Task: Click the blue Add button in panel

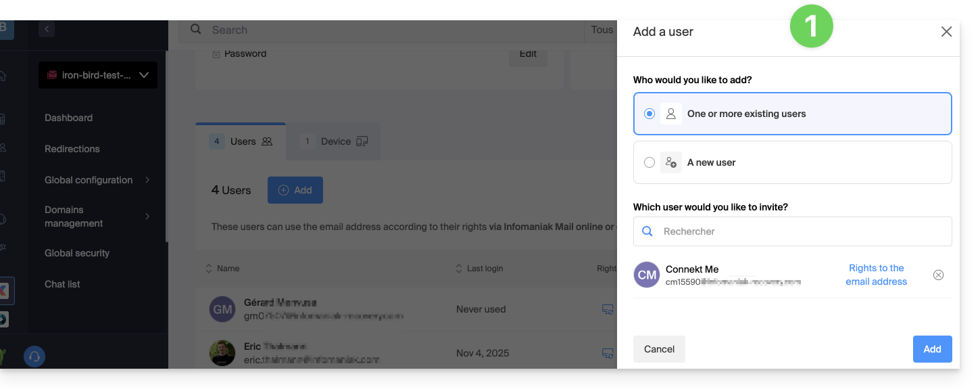Action: tap(932, 349)
